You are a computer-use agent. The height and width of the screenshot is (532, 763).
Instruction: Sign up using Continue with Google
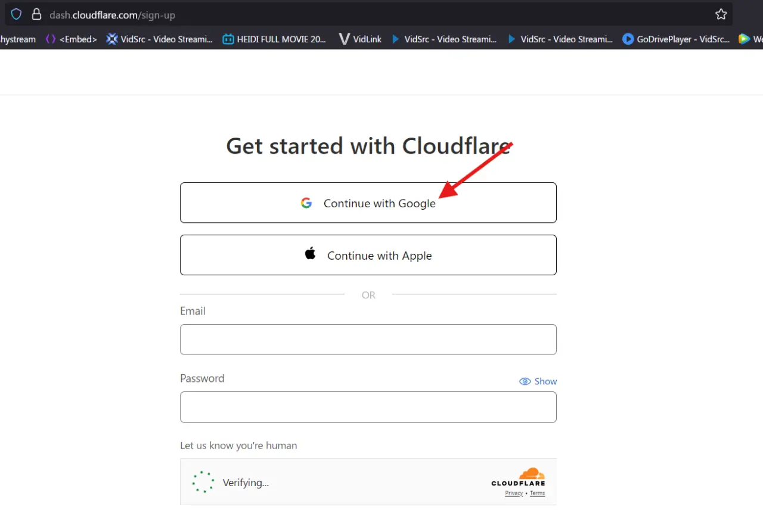click(x=368, y=203)
